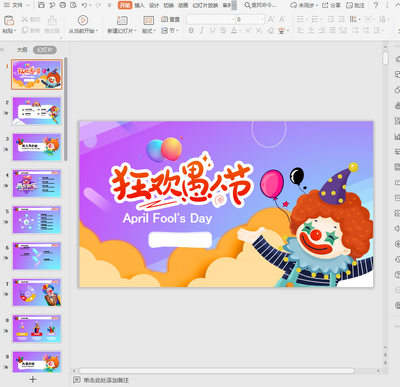Expand the sync status (未同步) dropdown
This screenshot has width=400, height=387.
[x=316, y=5]
